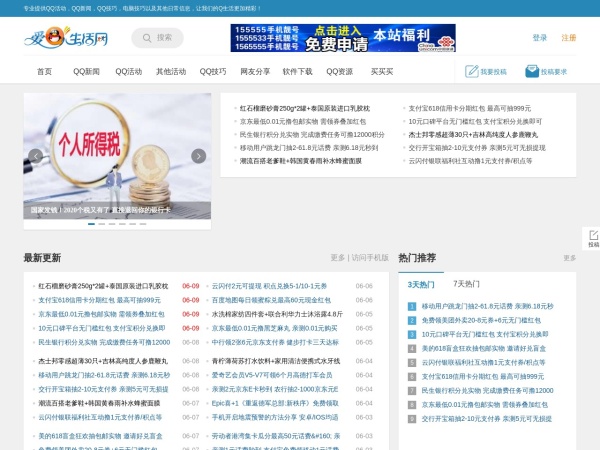Open 云闪付银联福利社 article in top headlines box
600x450 pixels.
pyautogui.click(x=470, y=161)
